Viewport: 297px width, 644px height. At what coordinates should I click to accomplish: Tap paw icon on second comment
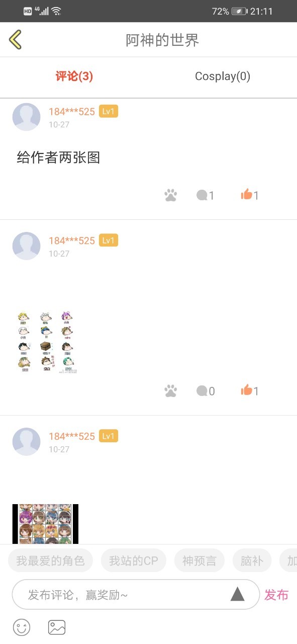coord(171,391)
